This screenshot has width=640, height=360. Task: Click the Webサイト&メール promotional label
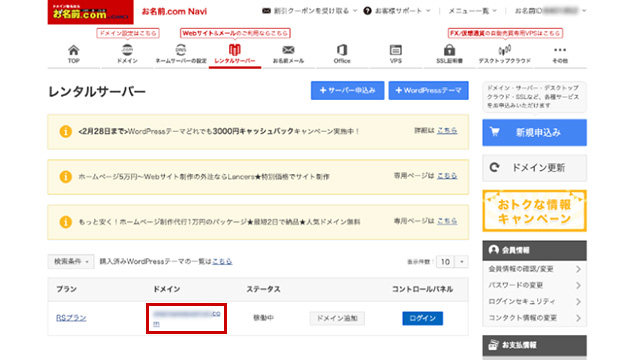(x=235, y=33)
